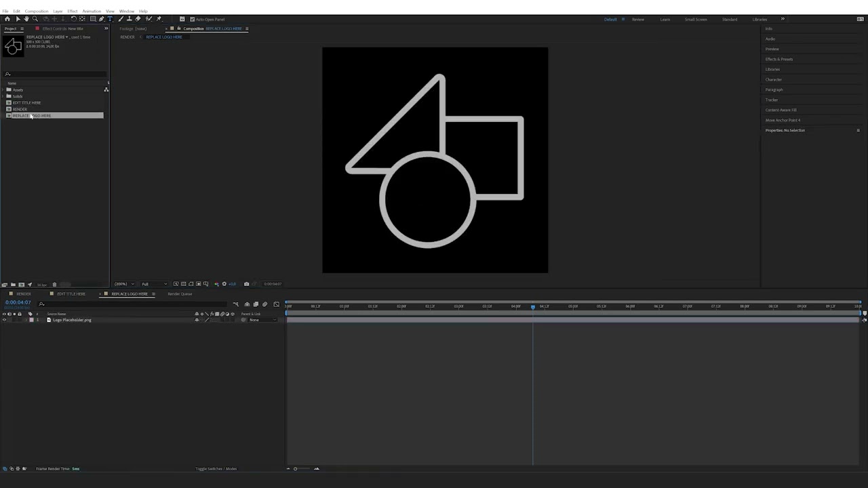The height and width of the screenshot is (488, 868).
Task: Click the RENDER breadcrumb in viewer
Action: coord(127,37)
